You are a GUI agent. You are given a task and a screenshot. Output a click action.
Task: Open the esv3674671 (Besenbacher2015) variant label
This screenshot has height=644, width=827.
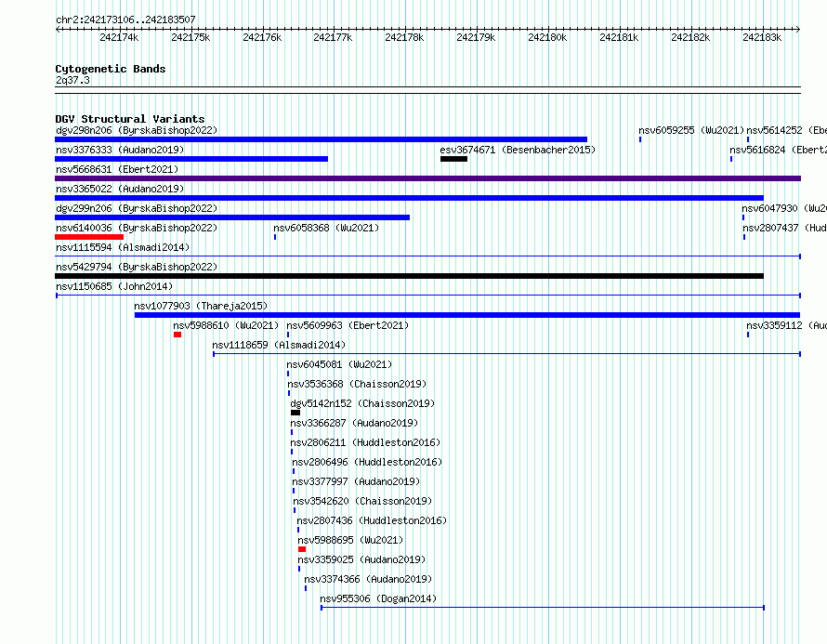[518, 150]
